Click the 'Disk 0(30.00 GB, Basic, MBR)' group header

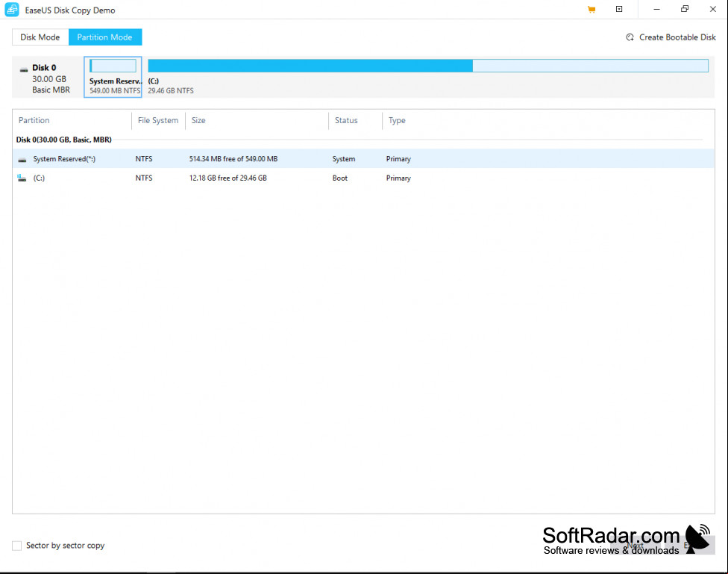(64, 140)
